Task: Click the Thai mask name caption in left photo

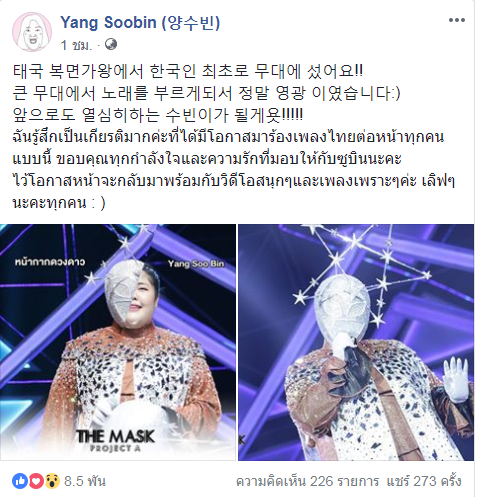Action: tap(50, 262)
